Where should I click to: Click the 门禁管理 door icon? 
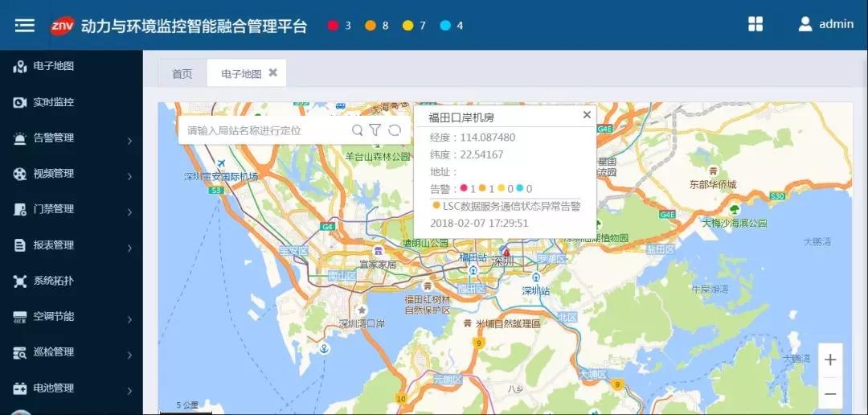[20, 209]
